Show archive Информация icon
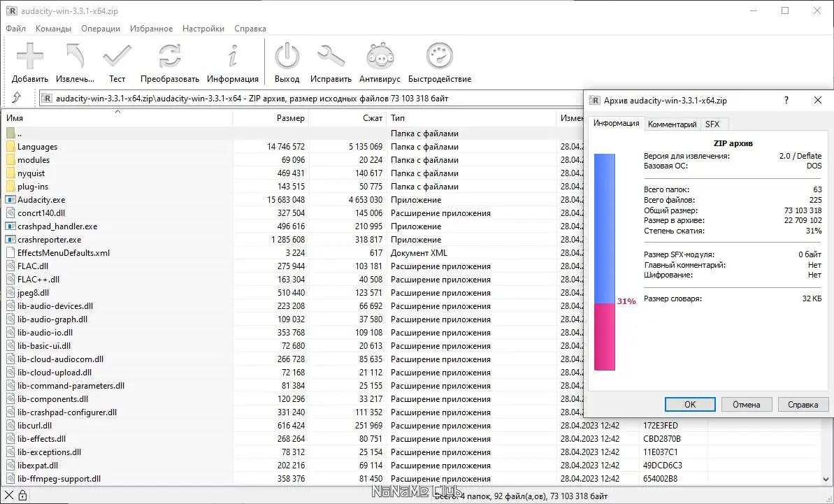This screenshot has height=504, width=834. pos(232,56)
